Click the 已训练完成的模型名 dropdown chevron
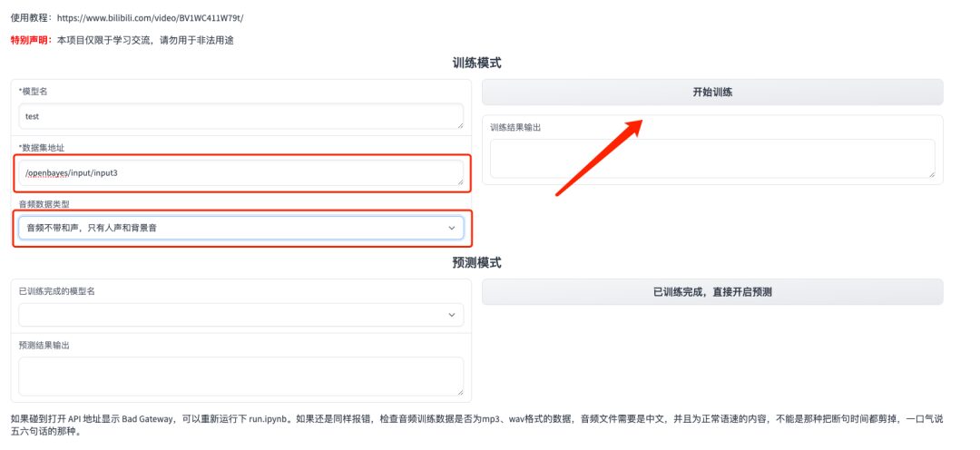Image resolution: width=980 pixels, height=450 pixels. tap(451, 315)
